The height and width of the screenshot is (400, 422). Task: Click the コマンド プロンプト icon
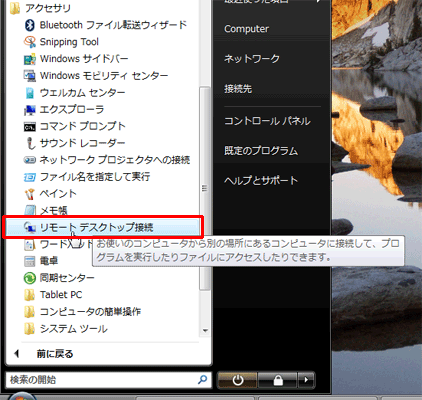(x=30, y=127)
